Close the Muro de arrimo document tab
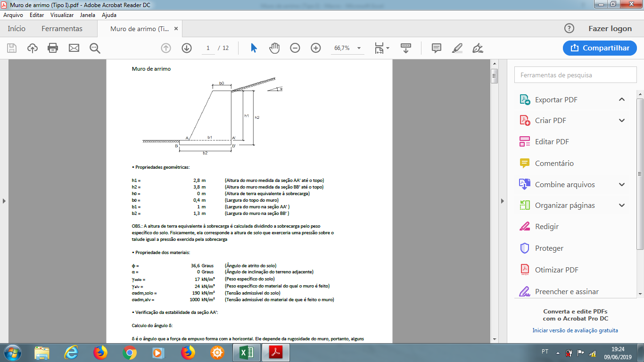 176,29
